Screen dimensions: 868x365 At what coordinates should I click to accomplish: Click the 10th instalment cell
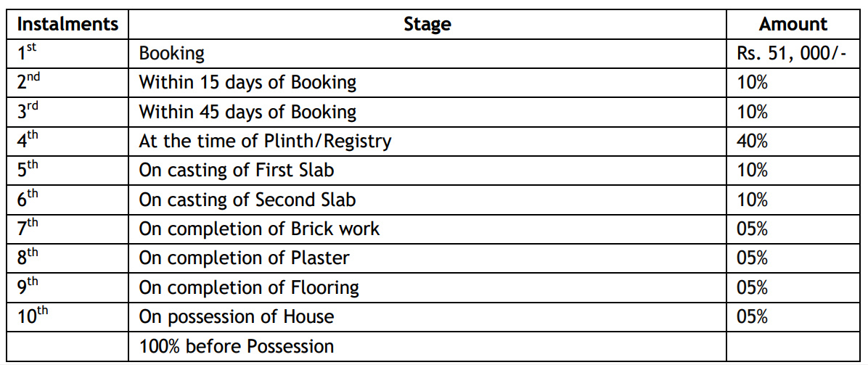pos(33,315)
